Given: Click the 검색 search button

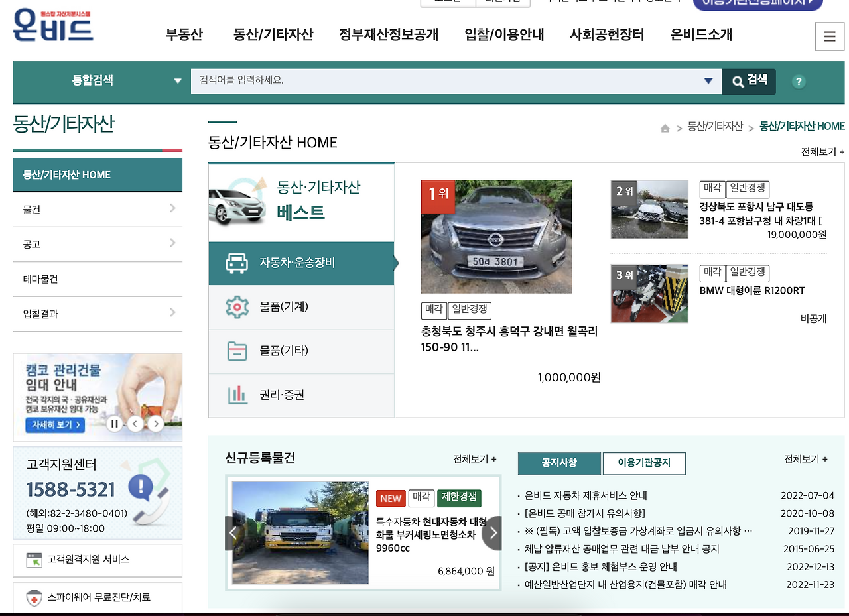Looking at the screenshot, I should tap(749, 81).
